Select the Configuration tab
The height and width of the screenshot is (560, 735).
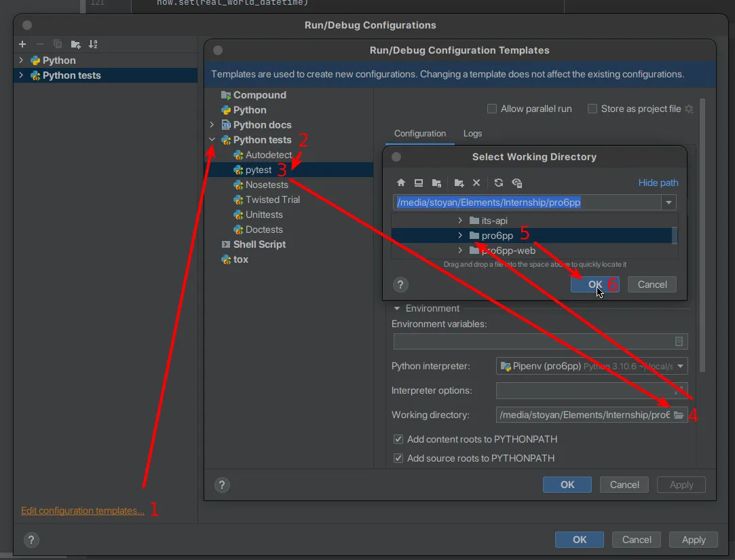(x=420, y=134)
